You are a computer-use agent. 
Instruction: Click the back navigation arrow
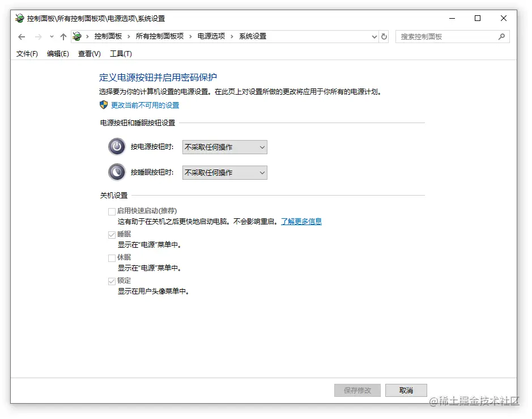point(22,36)
